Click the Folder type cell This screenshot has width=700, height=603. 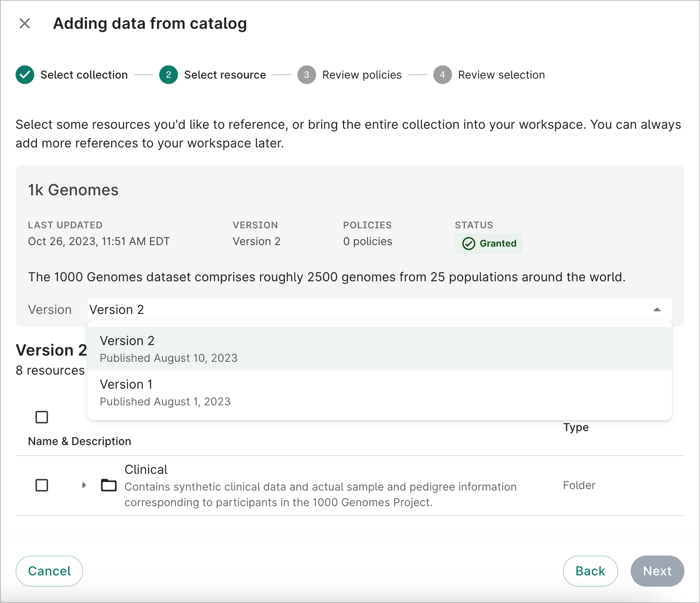point(579,485)
